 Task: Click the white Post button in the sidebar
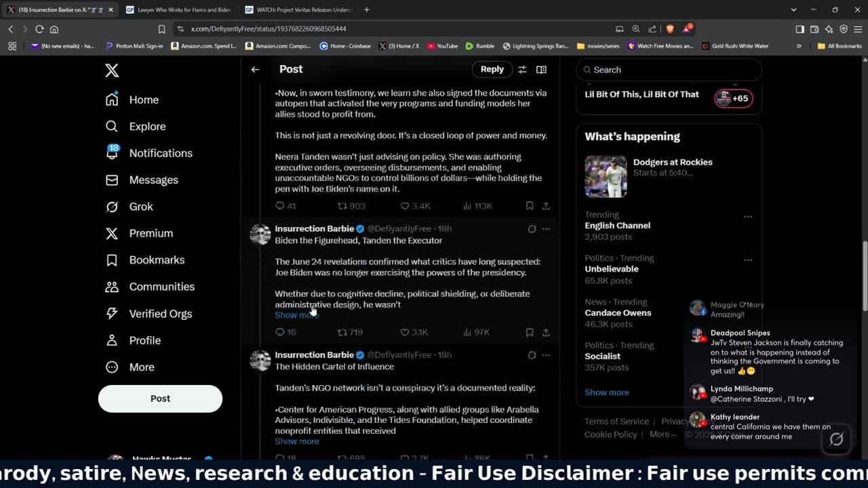(x=160, y=399)
